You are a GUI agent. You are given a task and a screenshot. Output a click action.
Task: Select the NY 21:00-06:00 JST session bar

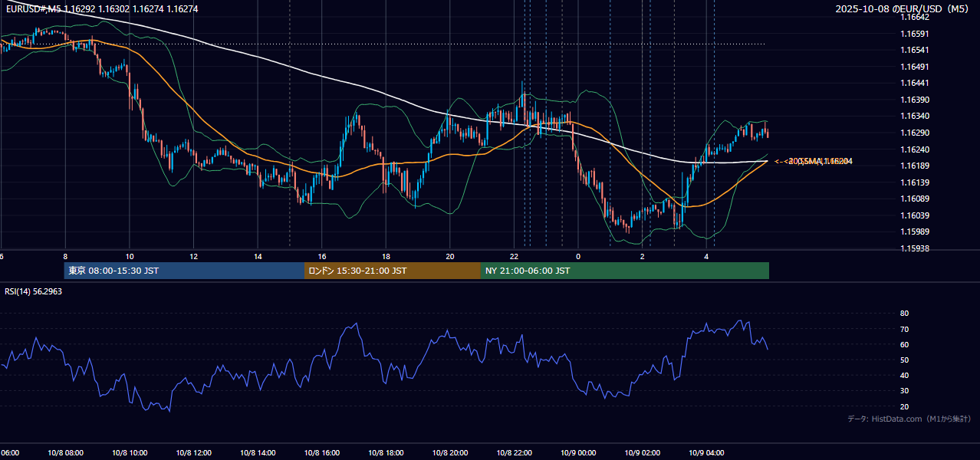click(x=625, y=271)
